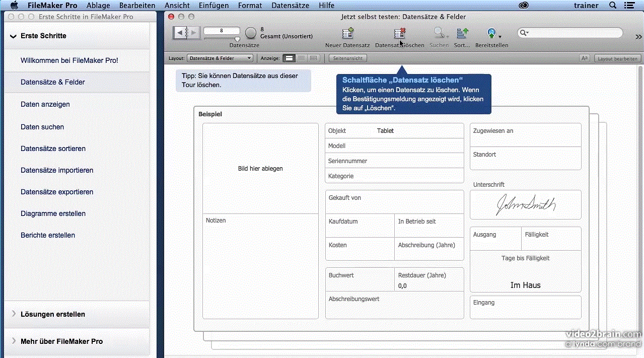Screen dimensions: 644x358
Task: Select Datensätze & Felder tour topic
Action: coord(53,82)
